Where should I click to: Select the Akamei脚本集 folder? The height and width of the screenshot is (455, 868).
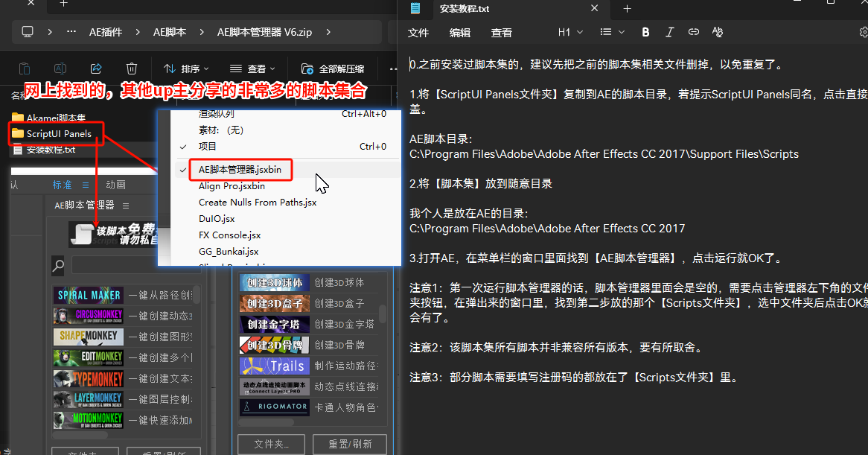(49, 118)
